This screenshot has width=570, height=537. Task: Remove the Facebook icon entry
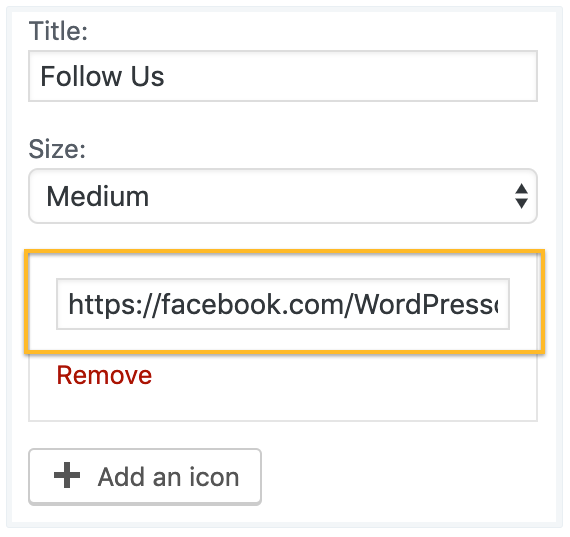tap(104, 375)
